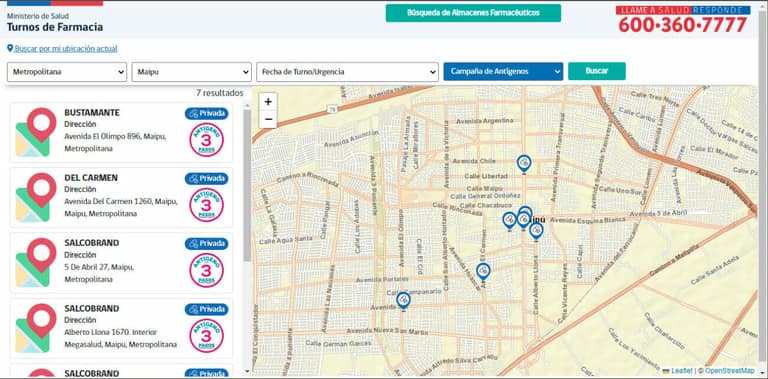Click the Ministerio de Salud header text
This screenshot has width=768, height=379.
tap(38, 16)
